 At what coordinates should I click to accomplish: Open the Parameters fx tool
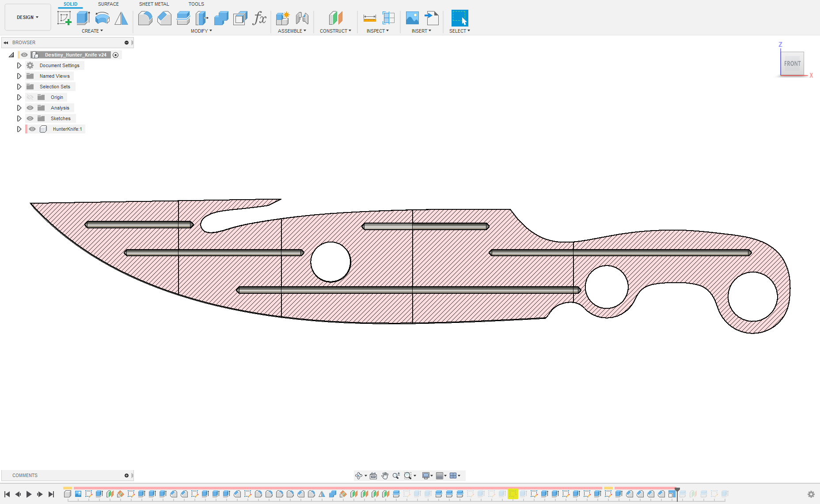click(x=259, y=18)
